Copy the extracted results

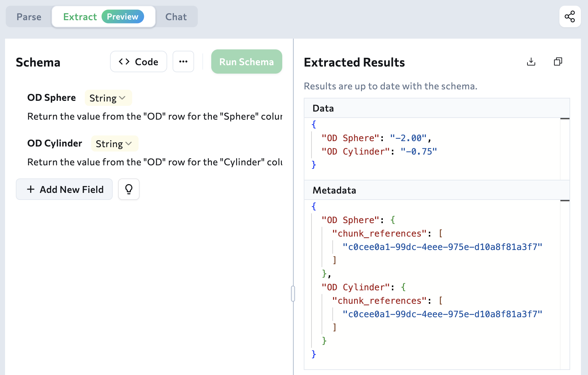click(558, 62)
